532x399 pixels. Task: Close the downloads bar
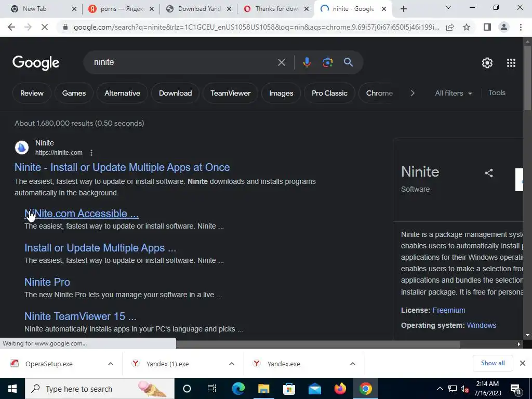[x=523, y=363]
